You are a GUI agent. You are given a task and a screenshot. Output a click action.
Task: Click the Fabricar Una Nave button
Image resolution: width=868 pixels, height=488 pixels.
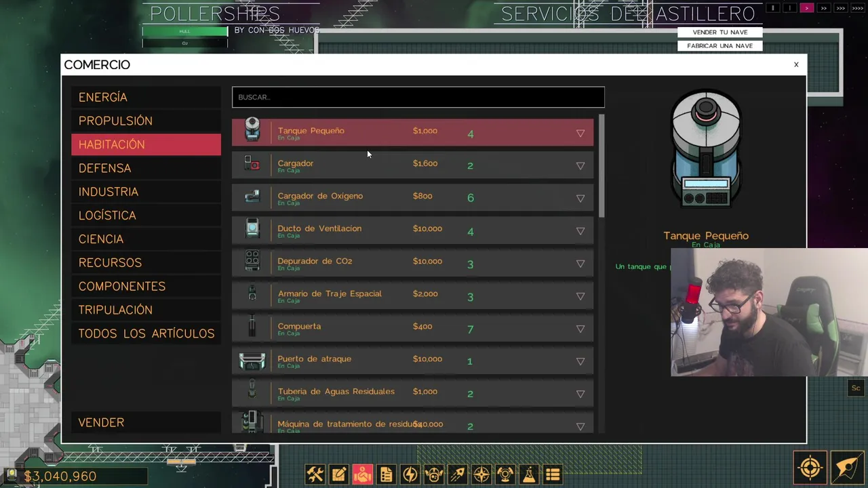pos(719,45)
